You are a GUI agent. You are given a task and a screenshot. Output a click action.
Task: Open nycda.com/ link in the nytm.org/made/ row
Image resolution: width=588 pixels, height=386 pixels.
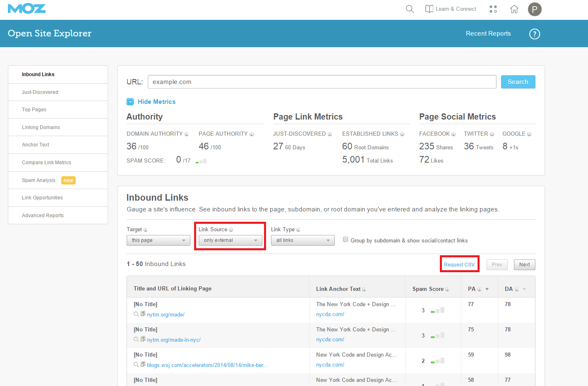click(x=330, y=314)
